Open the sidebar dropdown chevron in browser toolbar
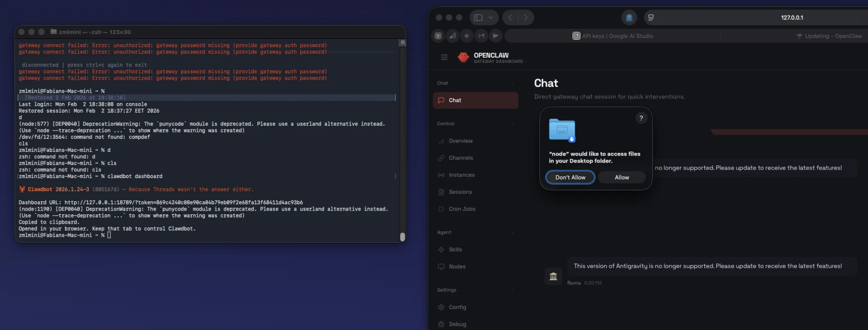The height and width of the screenshot is (330, 868). tap(491, 18)
